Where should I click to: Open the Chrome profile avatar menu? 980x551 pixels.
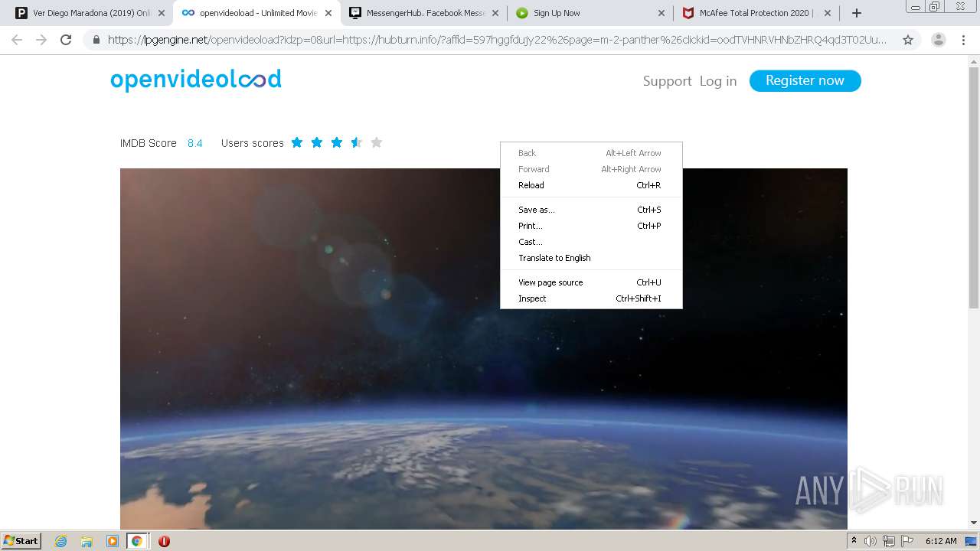tap(939, 40)
